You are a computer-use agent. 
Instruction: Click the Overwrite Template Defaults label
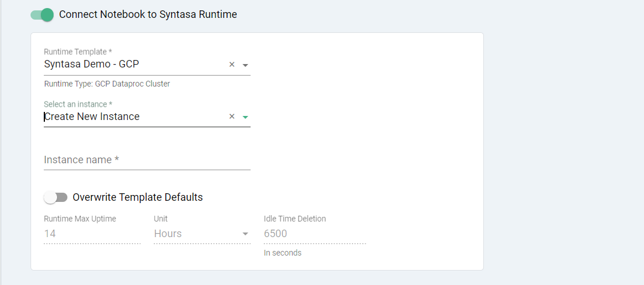138,197
